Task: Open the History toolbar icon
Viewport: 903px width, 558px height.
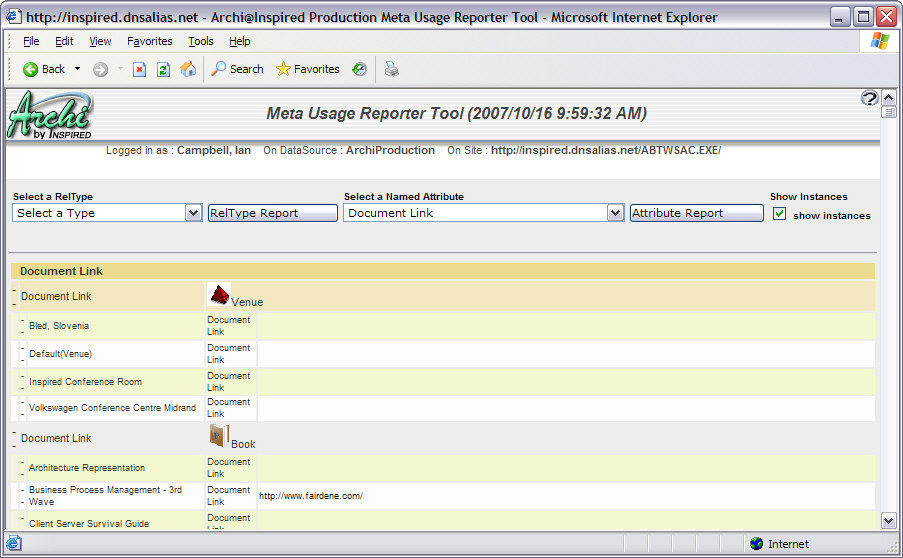Action: coord(359,69)
